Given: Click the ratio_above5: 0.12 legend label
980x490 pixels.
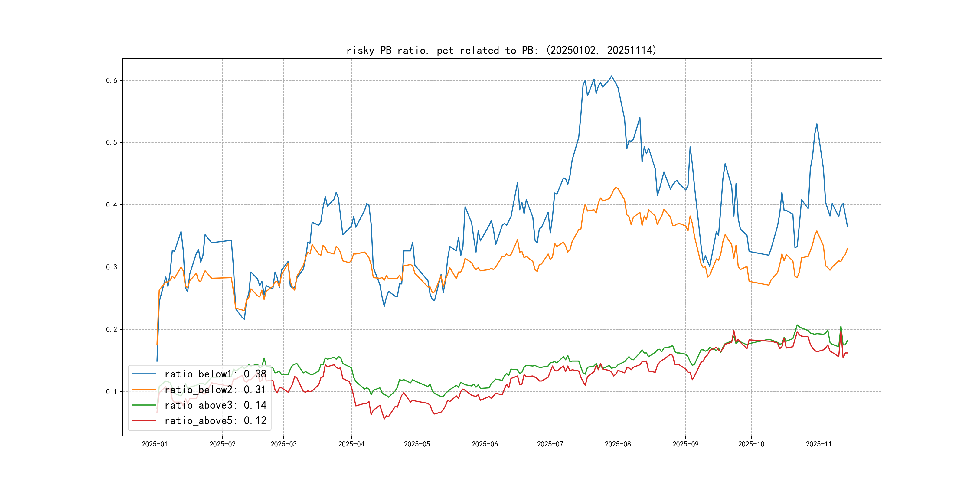Looking at the screenshot, I should coord(215,421).
